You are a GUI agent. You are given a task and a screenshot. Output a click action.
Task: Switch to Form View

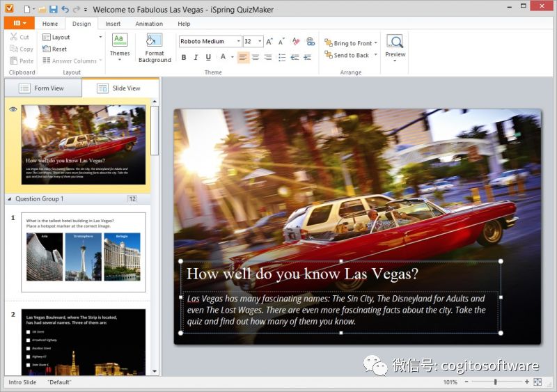tap(42, 88)
